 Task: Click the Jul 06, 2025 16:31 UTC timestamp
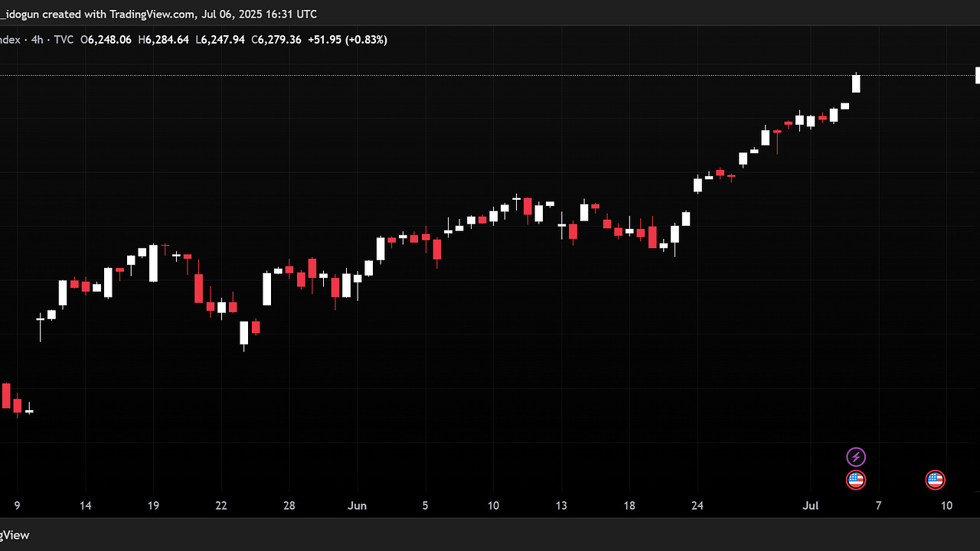point(260,15)
